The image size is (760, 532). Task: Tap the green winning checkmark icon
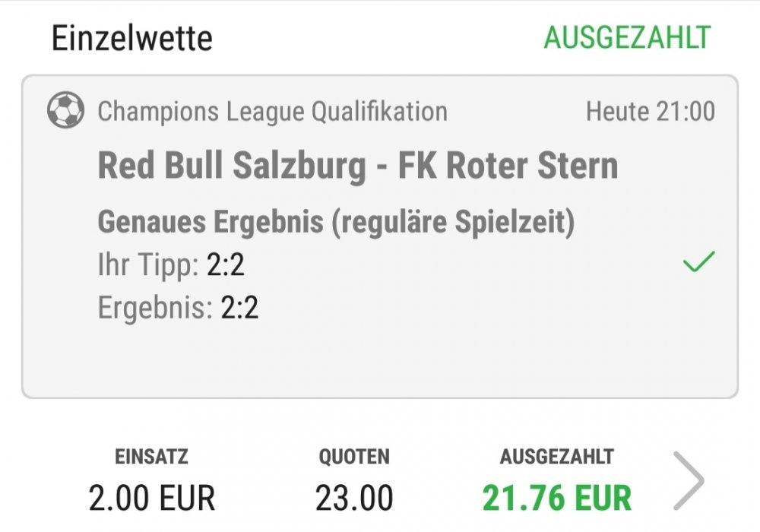click(698, 261)
